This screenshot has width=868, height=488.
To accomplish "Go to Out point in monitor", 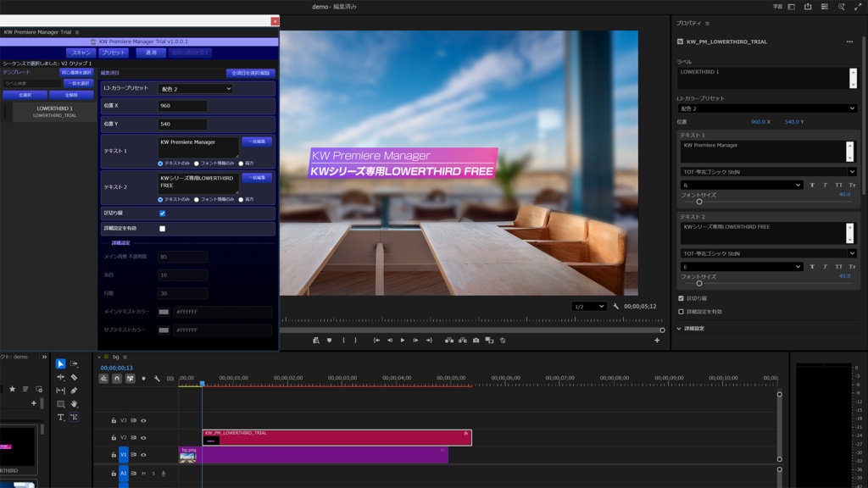I will coord(429,341).
